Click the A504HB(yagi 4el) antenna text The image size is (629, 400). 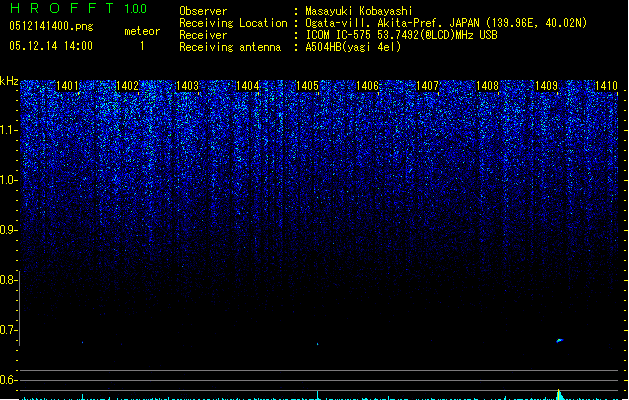[x=353, y=47]
